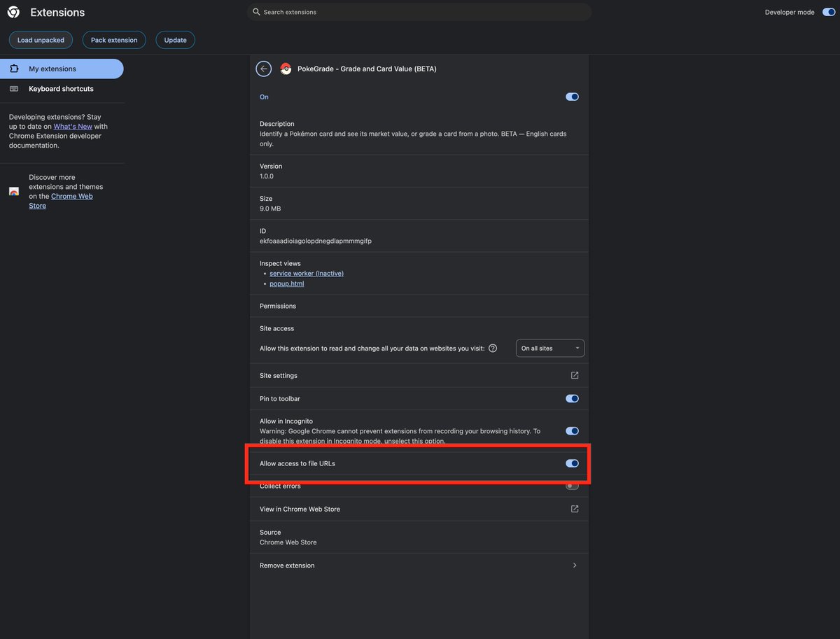Open the On all sites dropdown
The image size is (840, 639).
pos(550,348)
